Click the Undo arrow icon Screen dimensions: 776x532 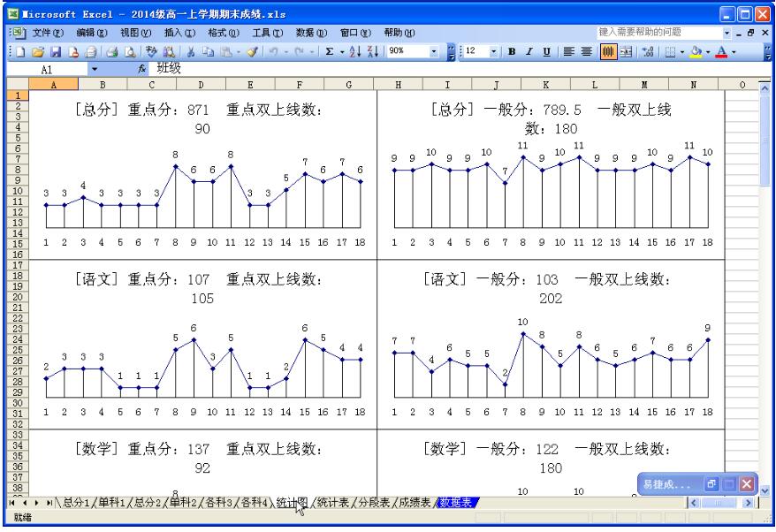[273, 51]
